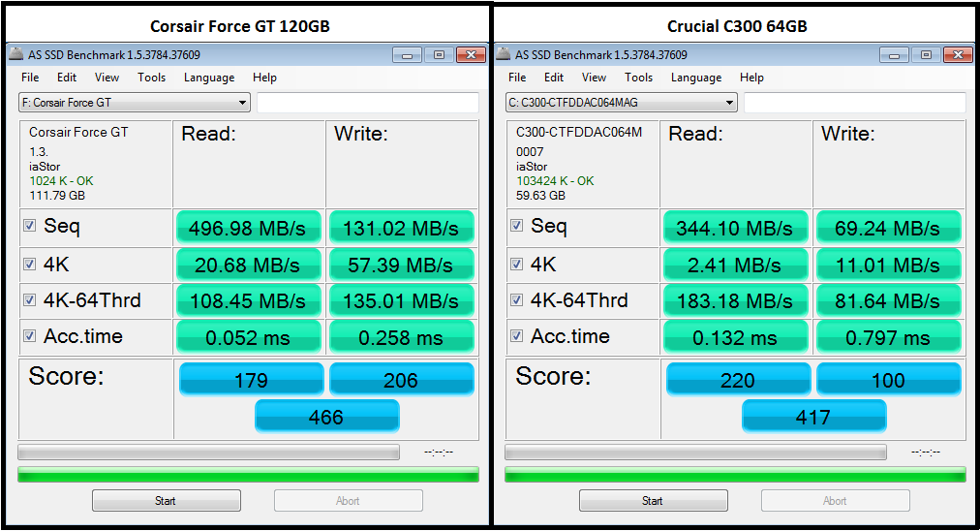Close the Crucial benchmark window
Viewport: 980px width, 531px height.
click(x=958, y=55)
